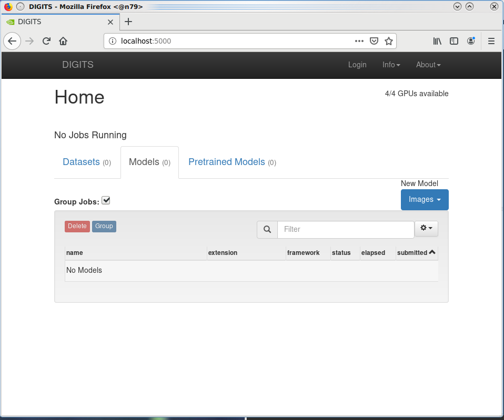Viewport: 504px width, 420px height.
Task: Open the table settings gear dropdown
Action: pos(426,228)
